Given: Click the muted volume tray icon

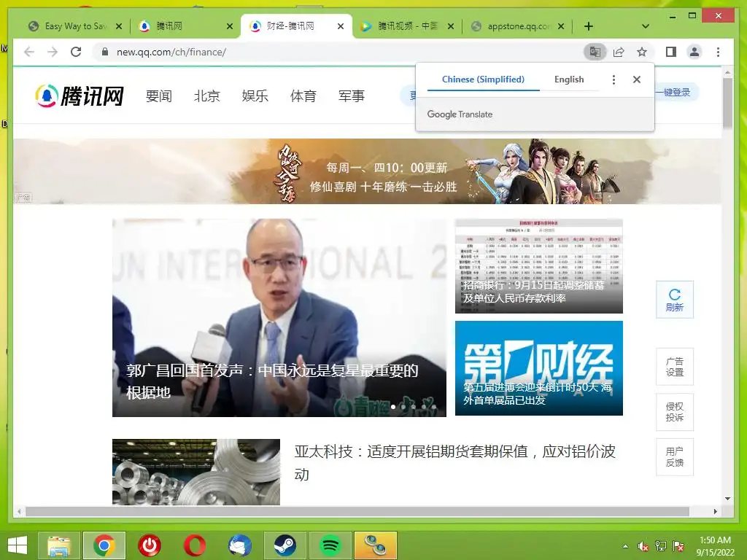Looking at the screenshot, I should [643, 546].
